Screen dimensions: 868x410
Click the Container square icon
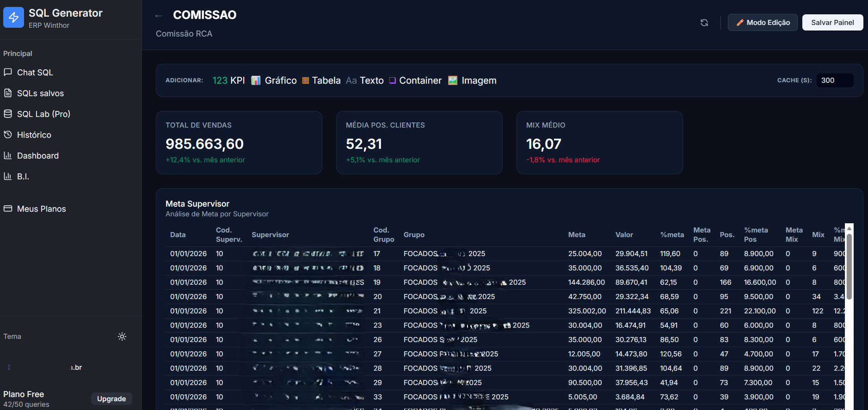point(393,80)
